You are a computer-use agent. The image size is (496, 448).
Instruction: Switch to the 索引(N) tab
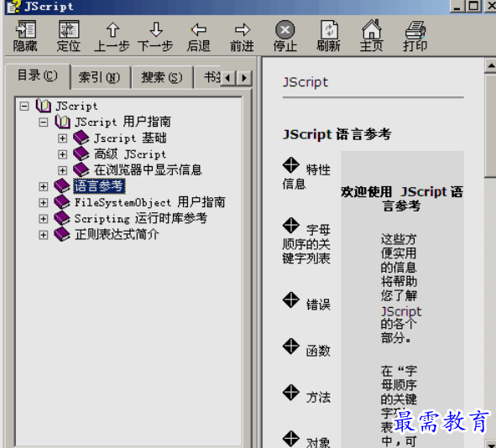100,77
